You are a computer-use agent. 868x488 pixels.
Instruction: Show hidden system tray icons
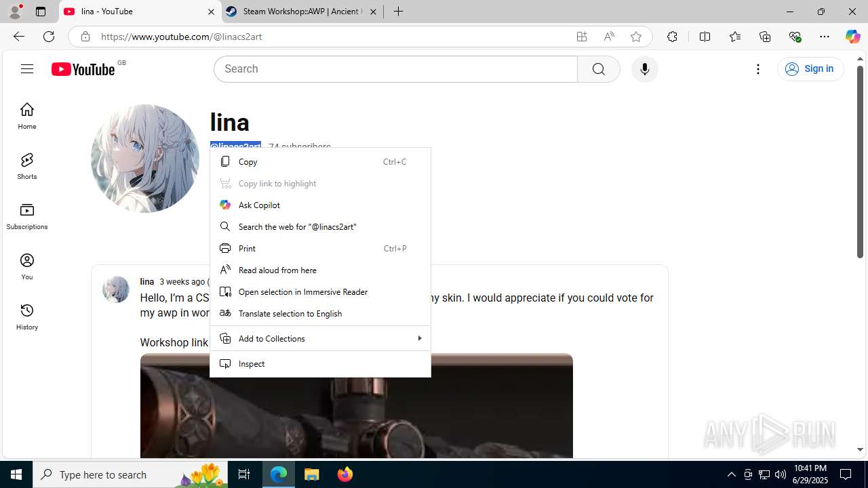pos(731,474)
